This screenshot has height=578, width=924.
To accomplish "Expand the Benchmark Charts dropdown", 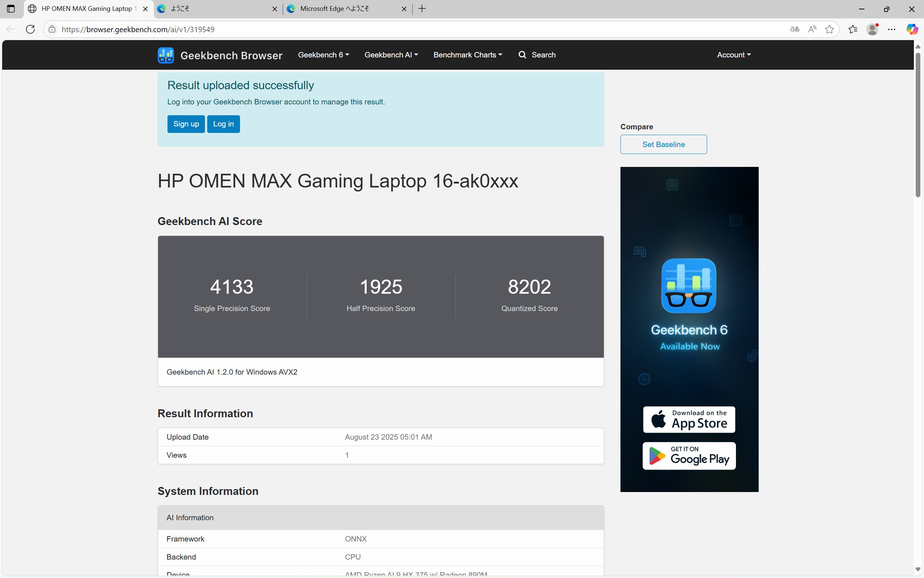I will [x=468, y=55].
